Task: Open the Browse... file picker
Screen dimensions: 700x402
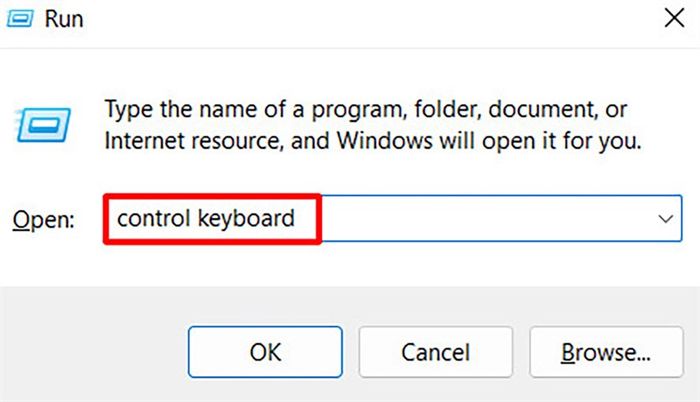Action: click(x=606, y=352)
